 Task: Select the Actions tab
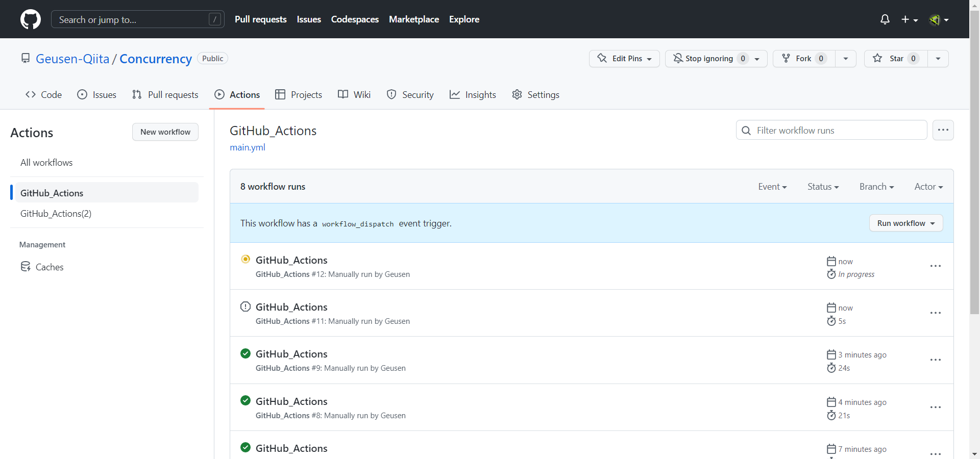(237, 94)
